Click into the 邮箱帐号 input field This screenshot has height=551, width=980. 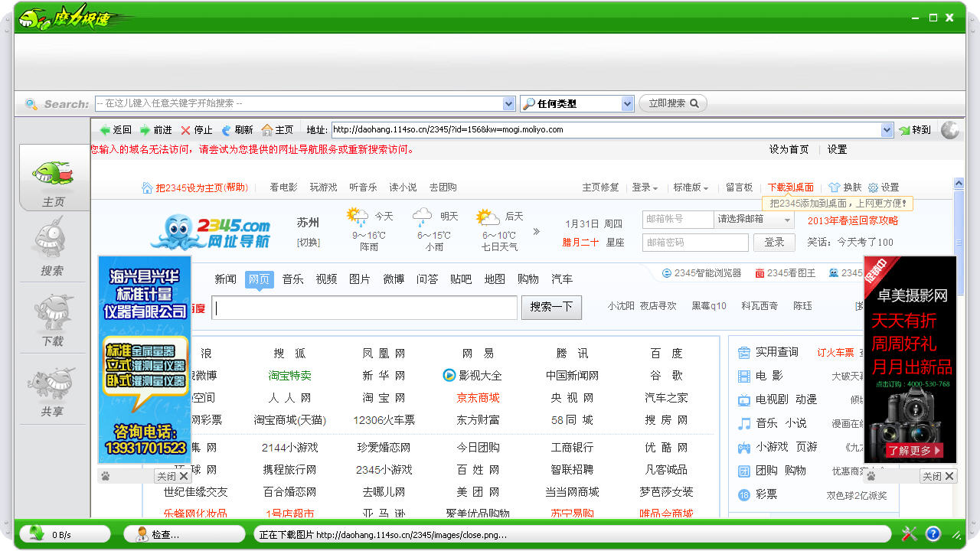[x=677, y=219]
